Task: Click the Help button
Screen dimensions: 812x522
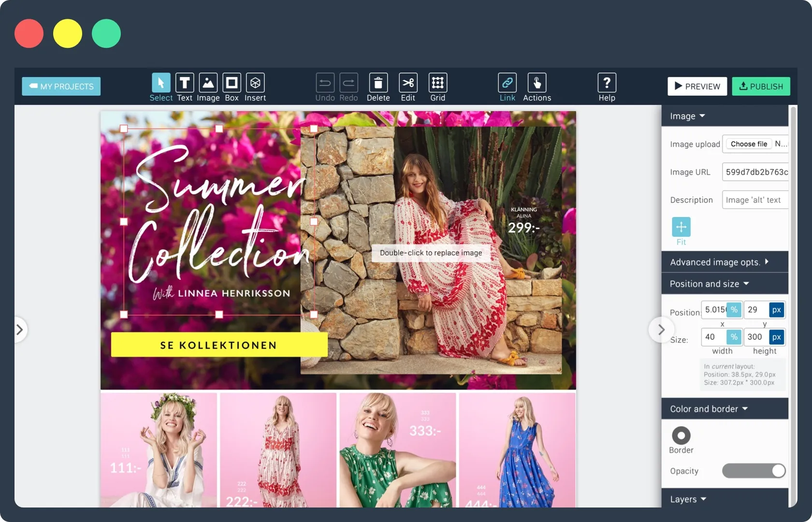Action: (607, 83)
